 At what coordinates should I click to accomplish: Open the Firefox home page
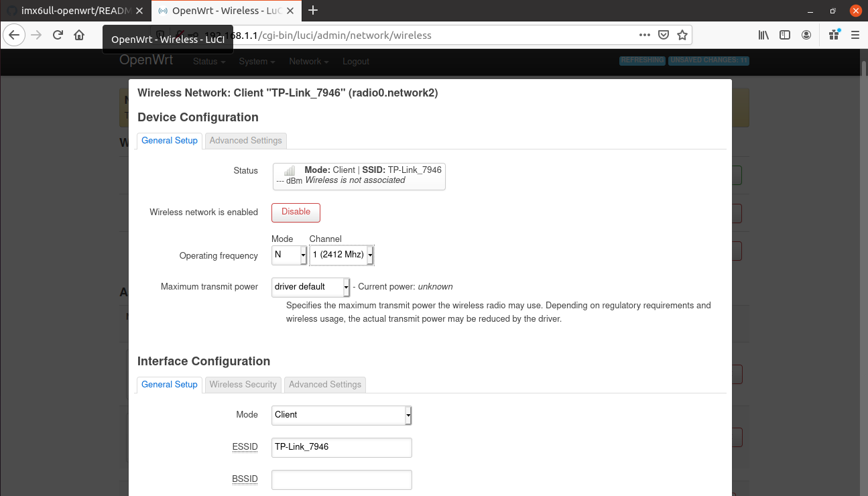[79, 35]
